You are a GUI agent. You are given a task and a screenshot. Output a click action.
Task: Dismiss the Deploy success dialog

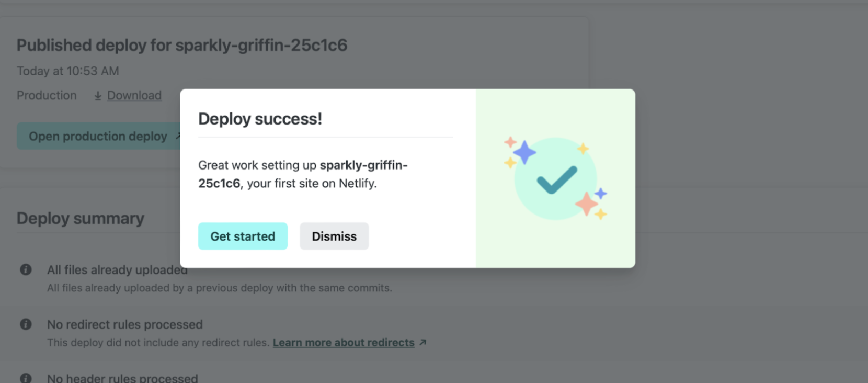tap(334, 236)
